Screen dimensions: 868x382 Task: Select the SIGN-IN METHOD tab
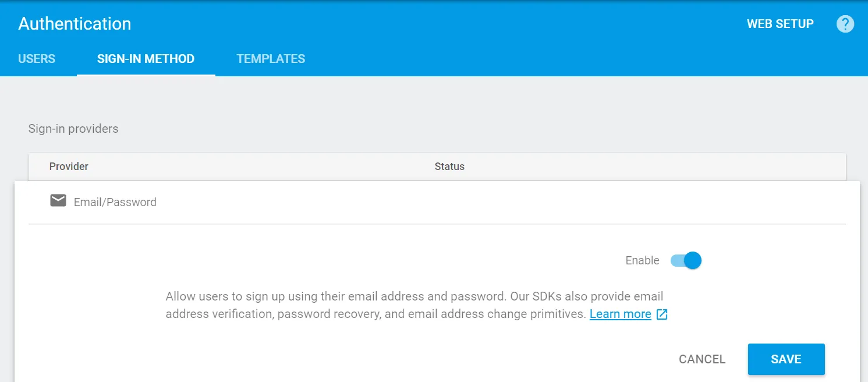(x=146, y=59)
